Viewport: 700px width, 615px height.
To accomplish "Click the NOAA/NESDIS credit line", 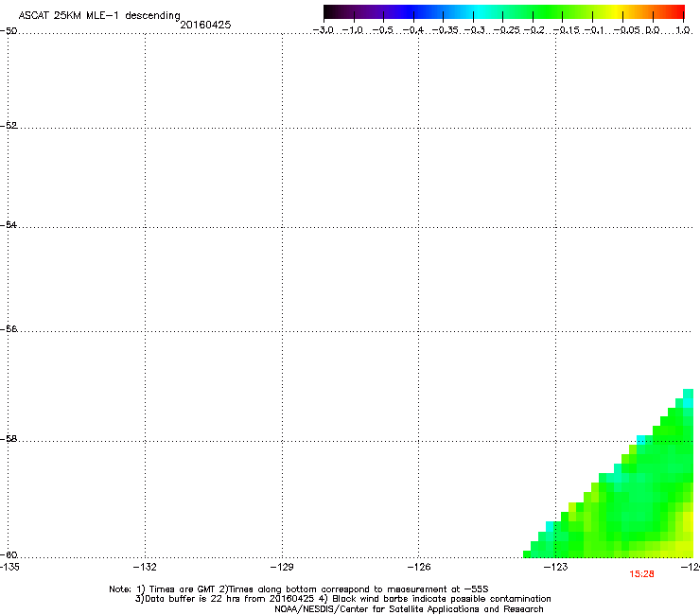I will (x=409, y=609).
